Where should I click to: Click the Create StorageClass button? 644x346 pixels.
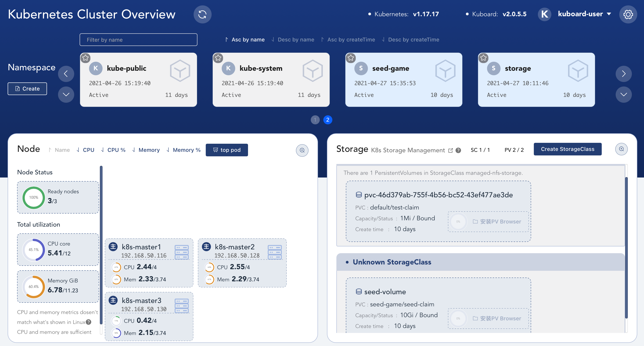pos(568,149)
